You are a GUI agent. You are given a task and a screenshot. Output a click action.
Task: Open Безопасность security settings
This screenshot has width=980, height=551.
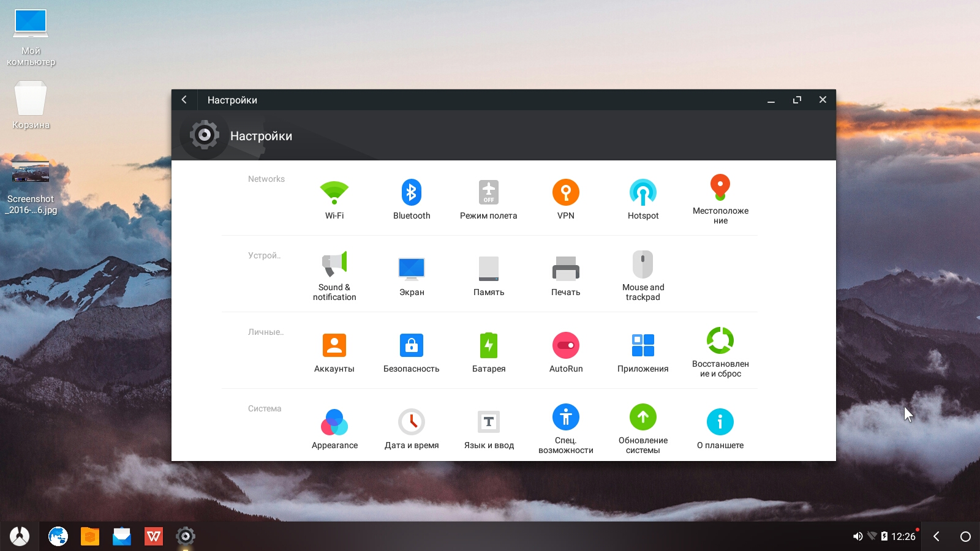(x=412, y=353)
